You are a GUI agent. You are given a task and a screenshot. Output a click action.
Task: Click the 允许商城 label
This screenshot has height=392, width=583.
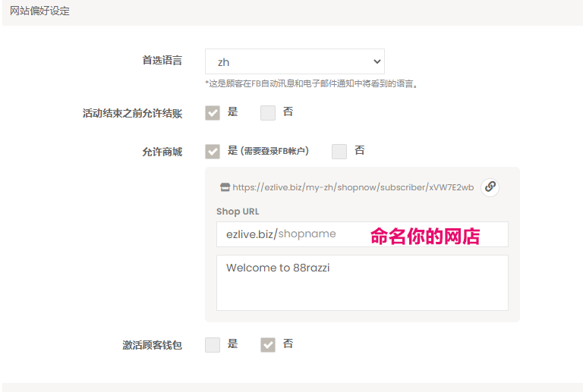point(162,152)
